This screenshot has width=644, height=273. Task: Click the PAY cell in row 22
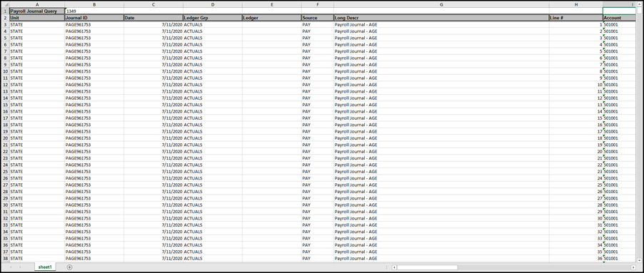pos(318,151)
